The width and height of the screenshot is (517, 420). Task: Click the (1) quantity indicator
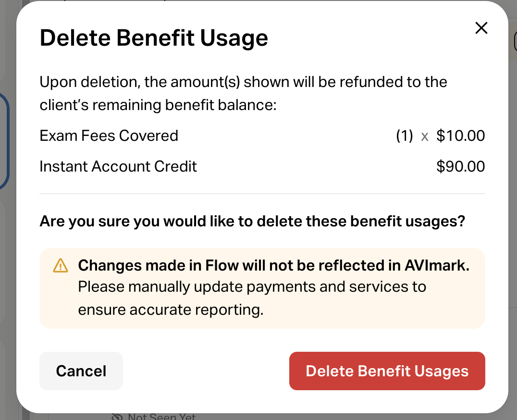[404, 136]
